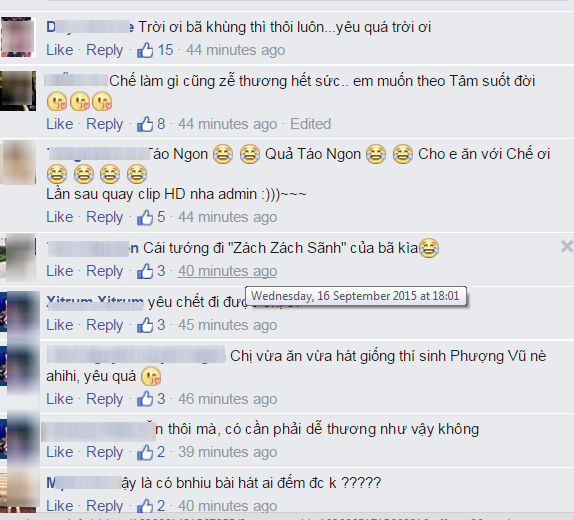Open the avatar beside the "Quả Táo Ngon" comment

18,162
